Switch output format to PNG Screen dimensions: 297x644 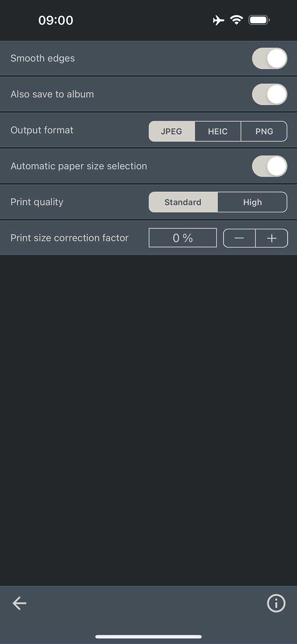tap(264, 131)
